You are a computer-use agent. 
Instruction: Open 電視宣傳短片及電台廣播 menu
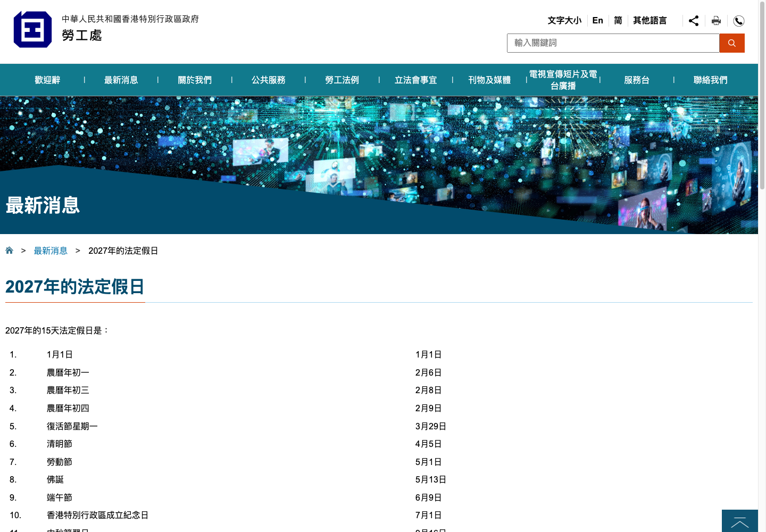tap(563, 80)
